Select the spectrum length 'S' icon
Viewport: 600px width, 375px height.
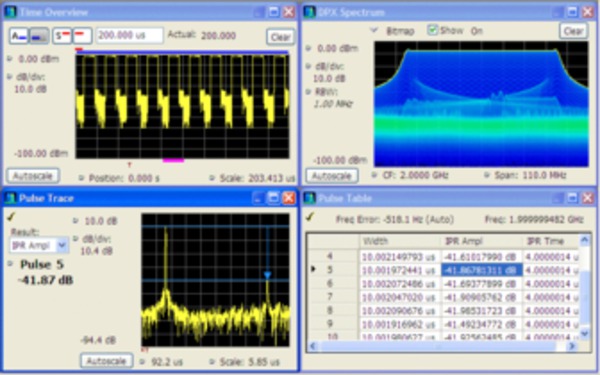[62, 36]
